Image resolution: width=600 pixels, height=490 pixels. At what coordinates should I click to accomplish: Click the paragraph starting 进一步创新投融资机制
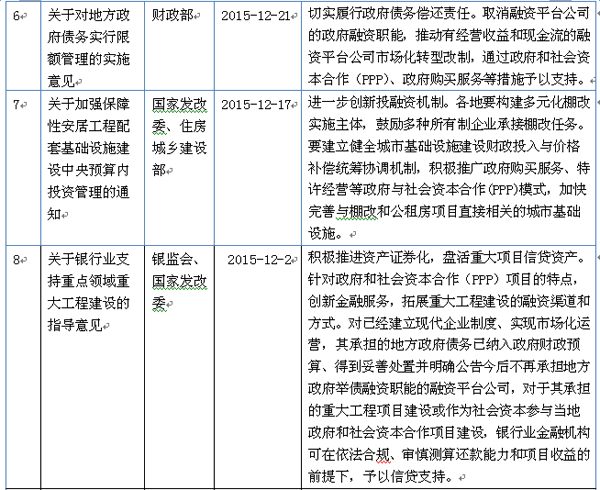(449, 168)
